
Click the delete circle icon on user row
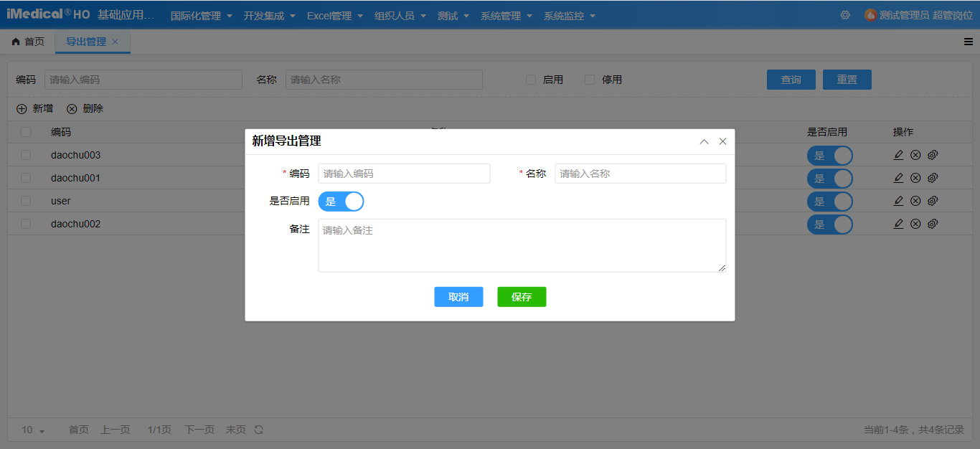[x=915, y=201]
